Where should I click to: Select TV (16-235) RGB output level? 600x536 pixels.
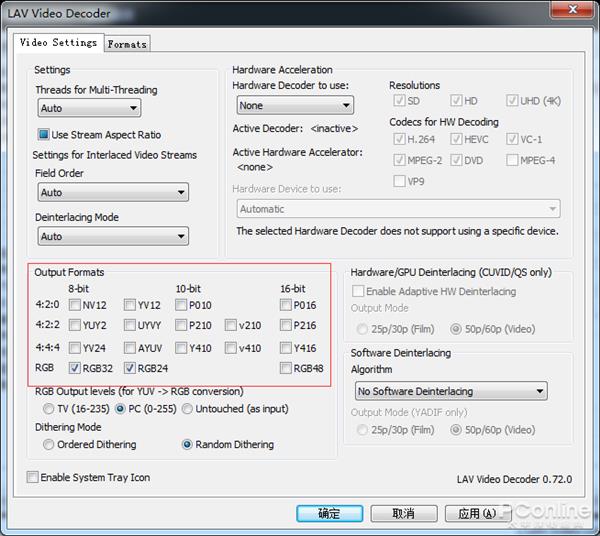[x=48, y=409]
